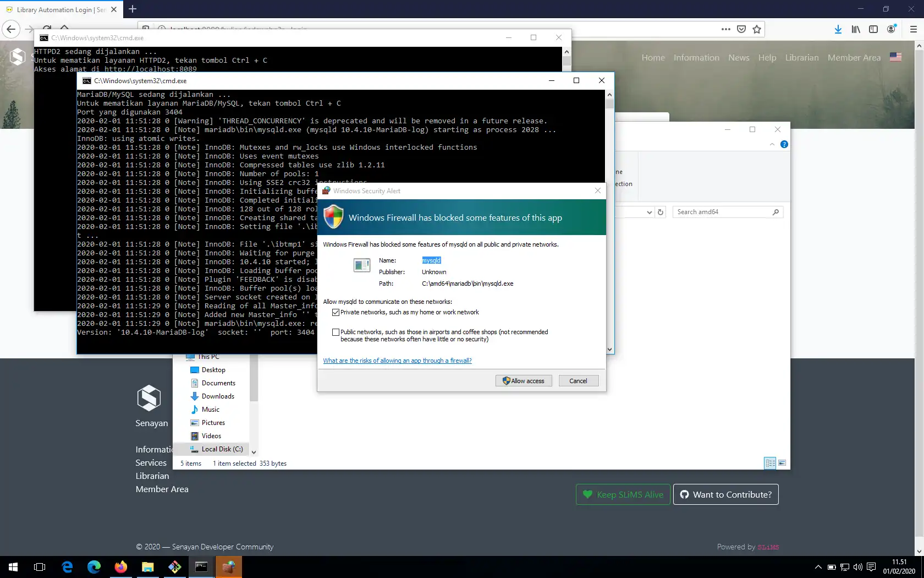The height and width of the screenshot is (578, 924).
Task: Open Librarian in SLiMS navigation
Action: click(x=802, y=57)
